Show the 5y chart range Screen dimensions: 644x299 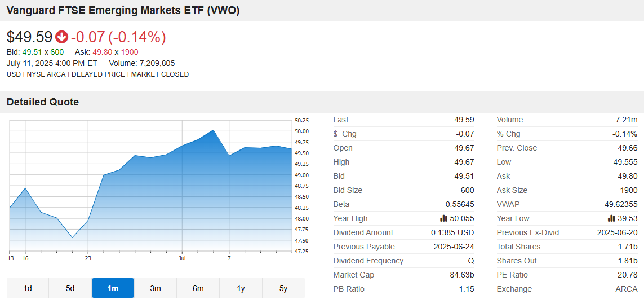click(283, 288)
